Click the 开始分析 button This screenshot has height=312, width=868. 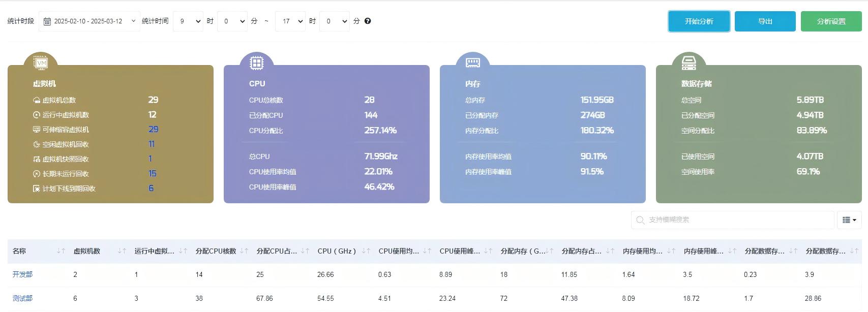pyautogui.click(x=699, y=21)
